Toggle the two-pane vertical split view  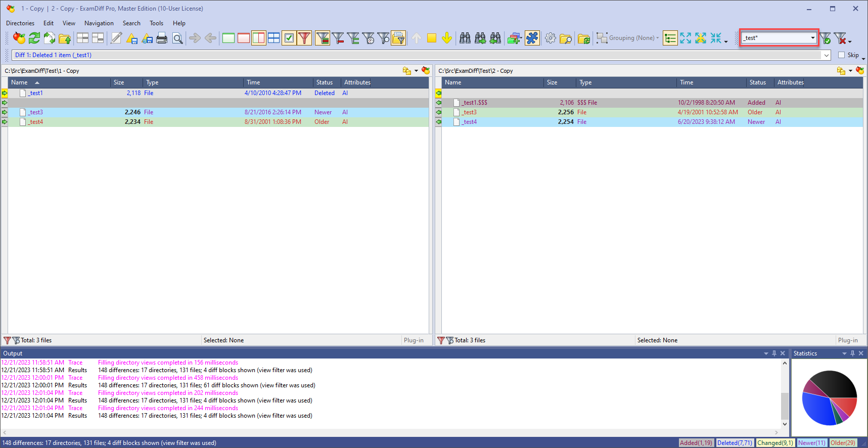coord(259,38)
